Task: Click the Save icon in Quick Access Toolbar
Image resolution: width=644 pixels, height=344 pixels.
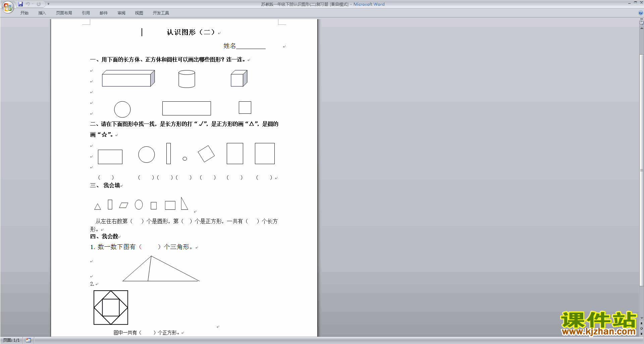Action: 20,4
